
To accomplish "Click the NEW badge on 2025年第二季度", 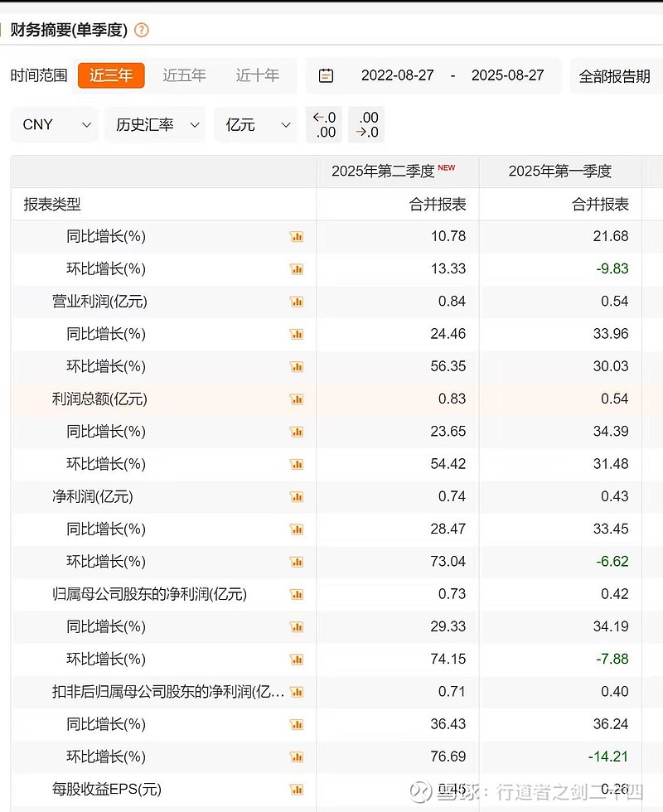I will [x=448, y=167].
